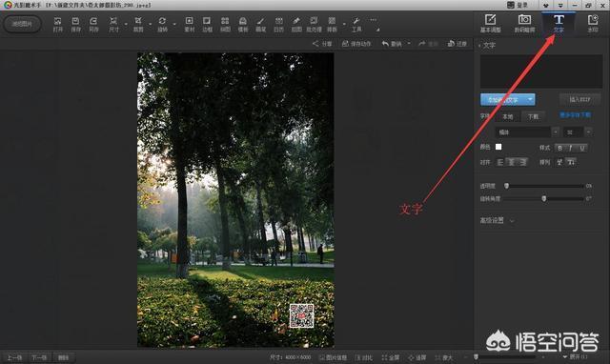Click the 保存动作 (Save Action) button

point(356,44)
